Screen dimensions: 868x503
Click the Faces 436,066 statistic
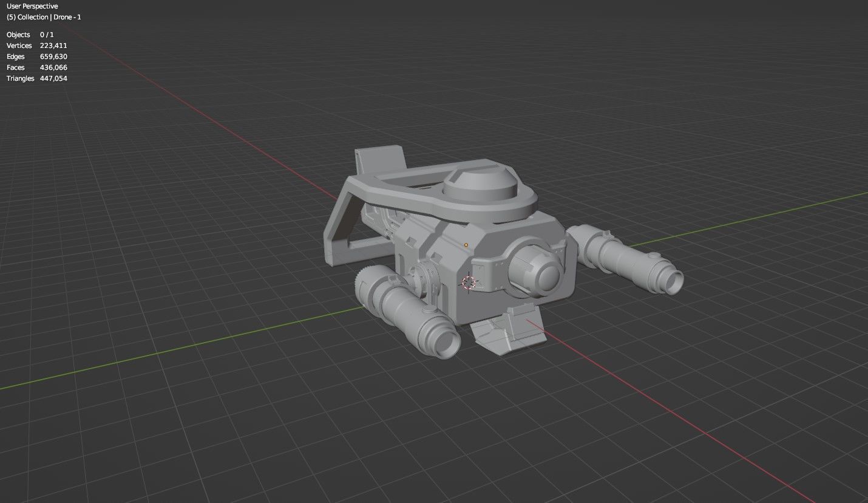click(36, 67)
